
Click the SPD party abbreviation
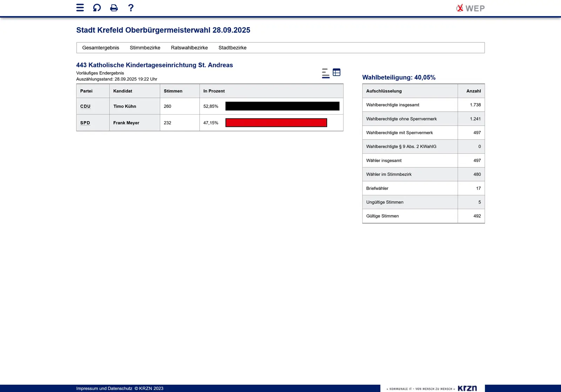point(85,123)
